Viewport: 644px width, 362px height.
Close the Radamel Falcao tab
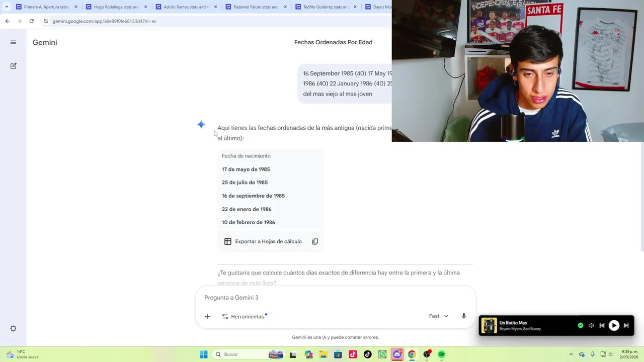285,7
